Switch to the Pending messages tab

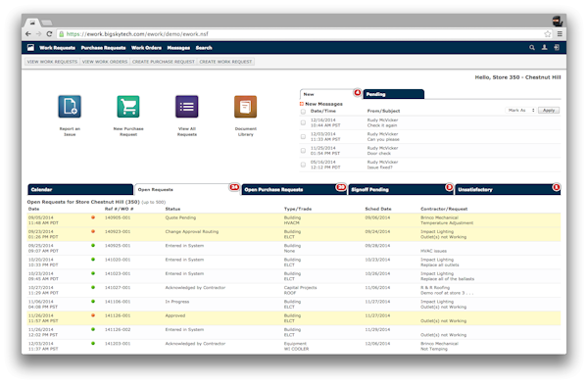pyautogui.click(x=393, y=94)
